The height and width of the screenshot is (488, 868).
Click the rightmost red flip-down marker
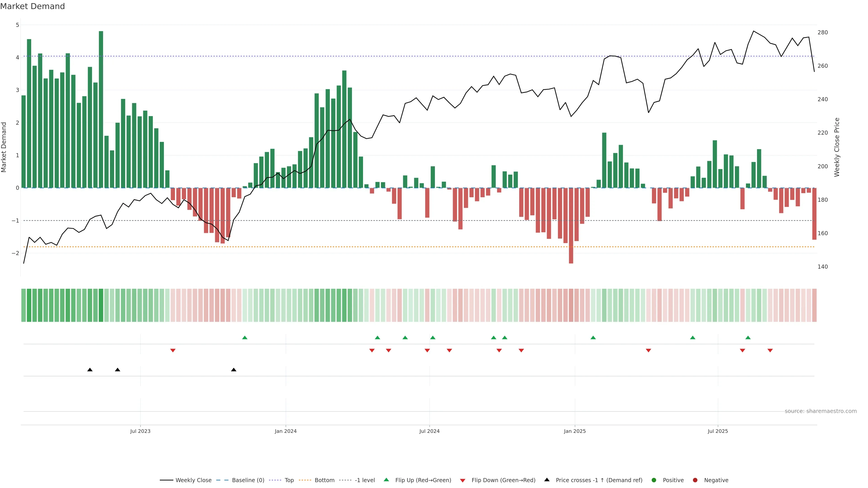770,351
